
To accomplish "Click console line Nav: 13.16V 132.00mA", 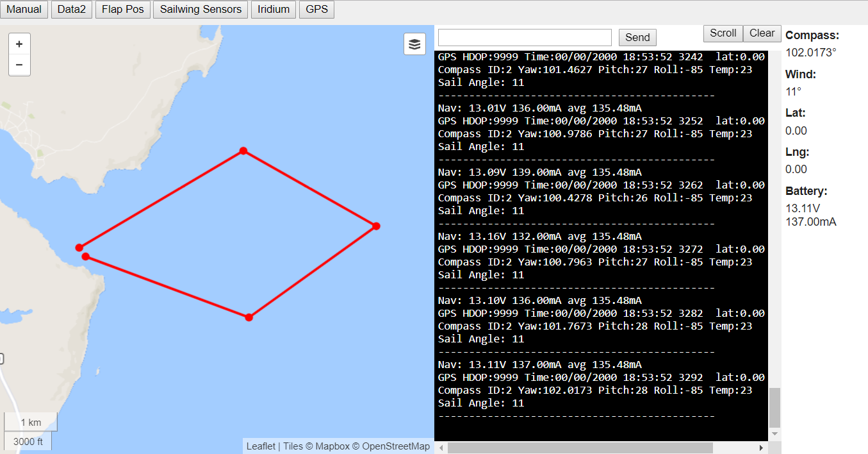I will point(540,236).
